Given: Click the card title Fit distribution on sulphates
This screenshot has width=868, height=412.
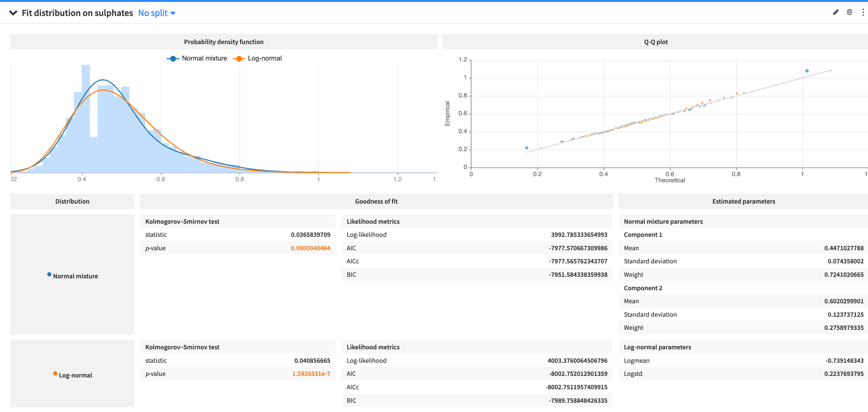Looking at the screenshot, I should tap(77, 13).
